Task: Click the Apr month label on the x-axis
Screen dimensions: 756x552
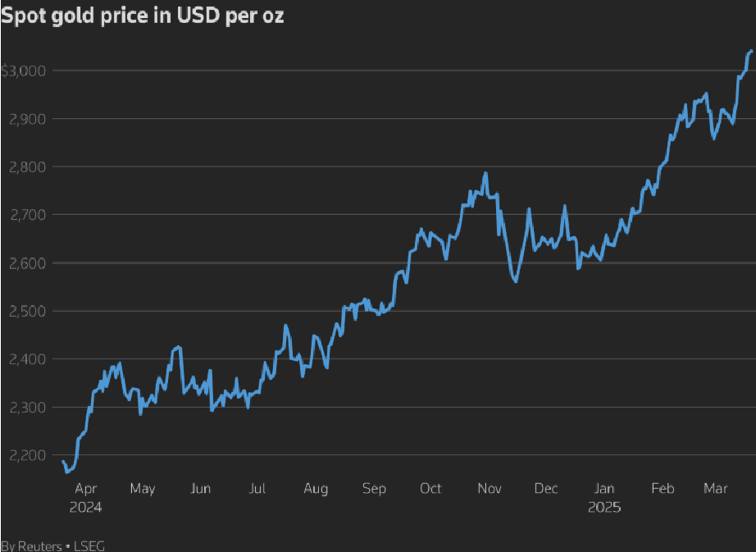Action: (x=85, y=489)
